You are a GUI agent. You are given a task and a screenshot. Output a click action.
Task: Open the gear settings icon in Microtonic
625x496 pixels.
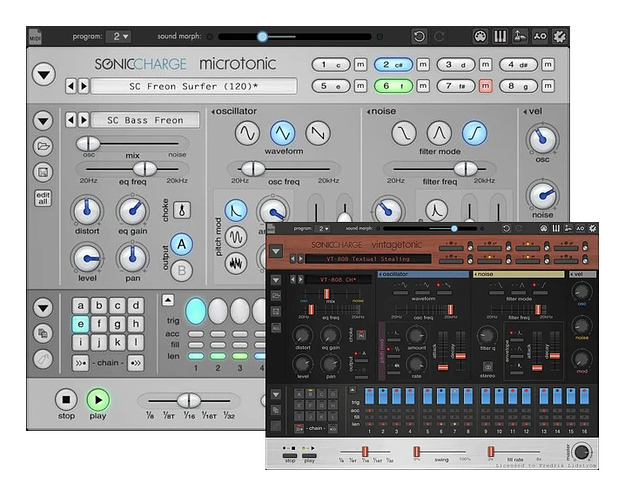click(x=560, y=37)
